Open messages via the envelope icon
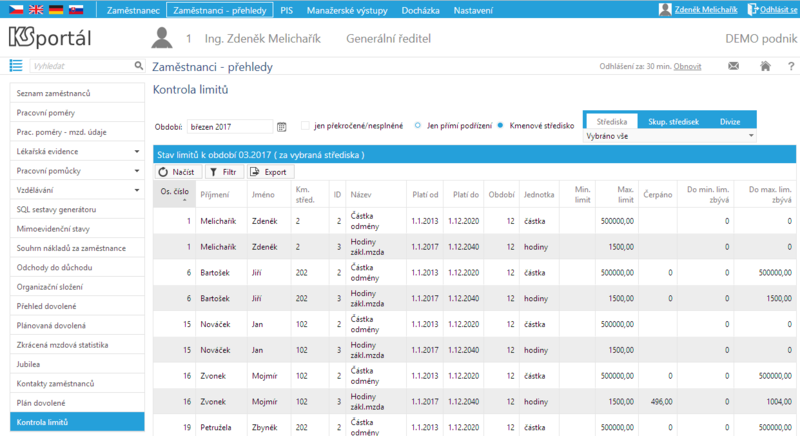 (x=733, y=66)
